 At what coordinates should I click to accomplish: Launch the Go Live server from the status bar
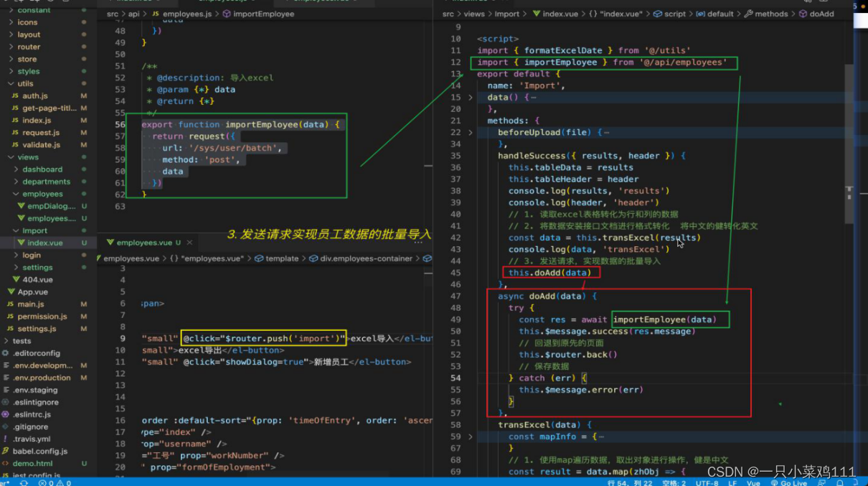click(x=791, y=482)
